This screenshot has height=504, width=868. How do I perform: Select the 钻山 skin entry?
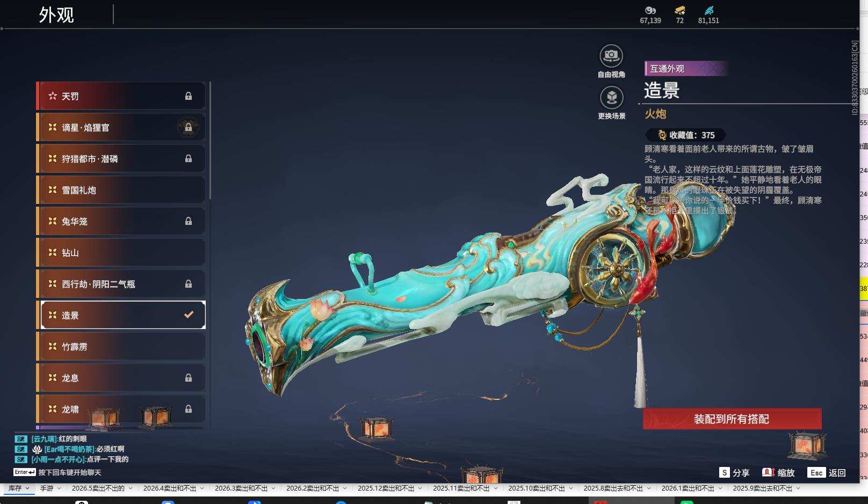(x=121, y=252)
